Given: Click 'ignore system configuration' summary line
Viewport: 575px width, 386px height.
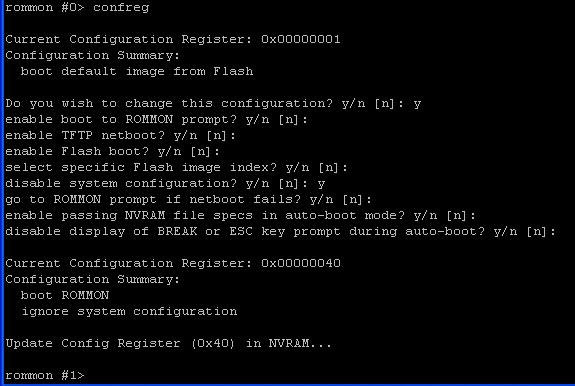Looking at the screenshot, I should point(129,311).
